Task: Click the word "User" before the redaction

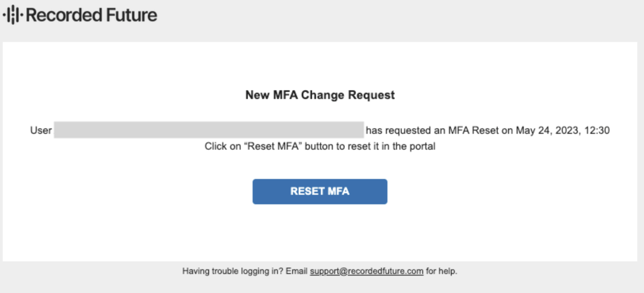Action: click(41, 130)
